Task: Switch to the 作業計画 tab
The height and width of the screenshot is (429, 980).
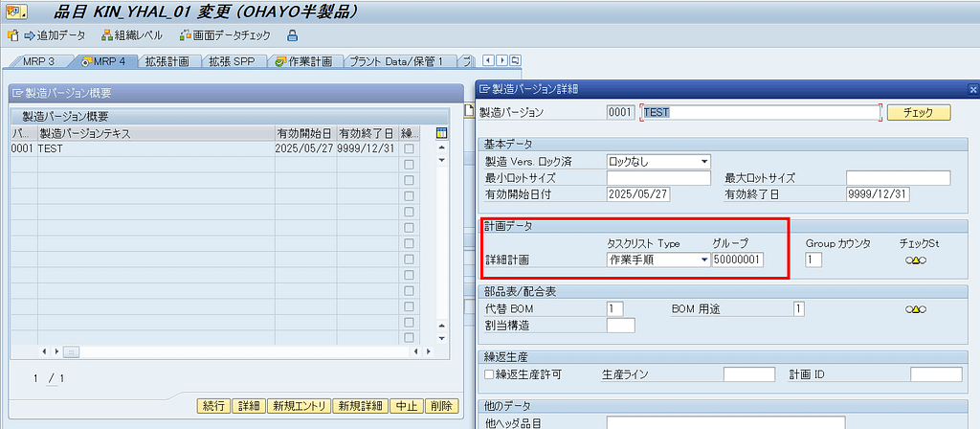Action: pos(303,61)
